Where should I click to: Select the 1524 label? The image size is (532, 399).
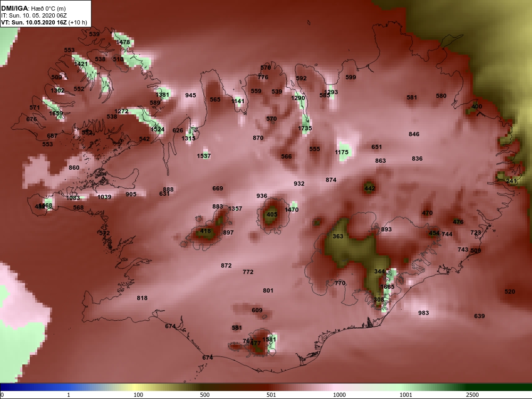pos(158,129)
